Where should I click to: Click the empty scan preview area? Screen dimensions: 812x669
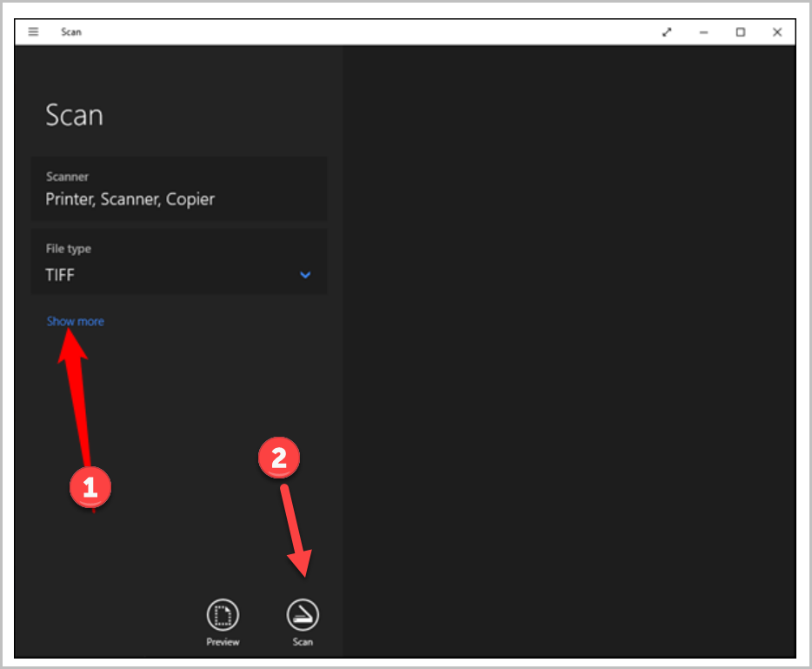569,348
